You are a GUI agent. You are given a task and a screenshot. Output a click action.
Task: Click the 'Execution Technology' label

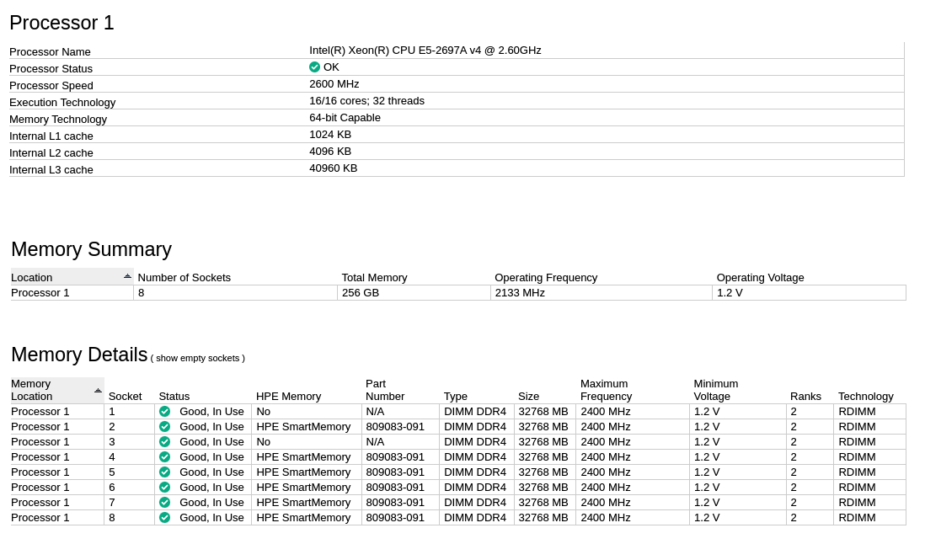pos(62,103)
